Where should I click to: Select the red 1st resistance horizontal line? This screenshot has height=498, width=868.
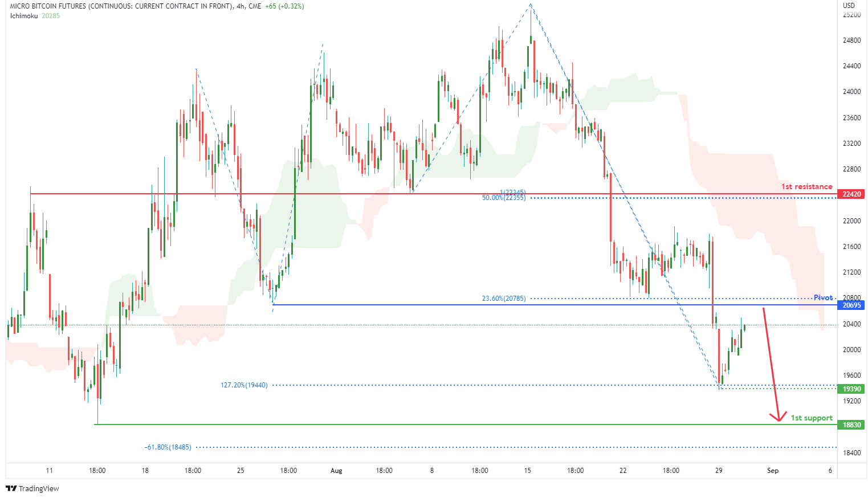pos(433,194)
